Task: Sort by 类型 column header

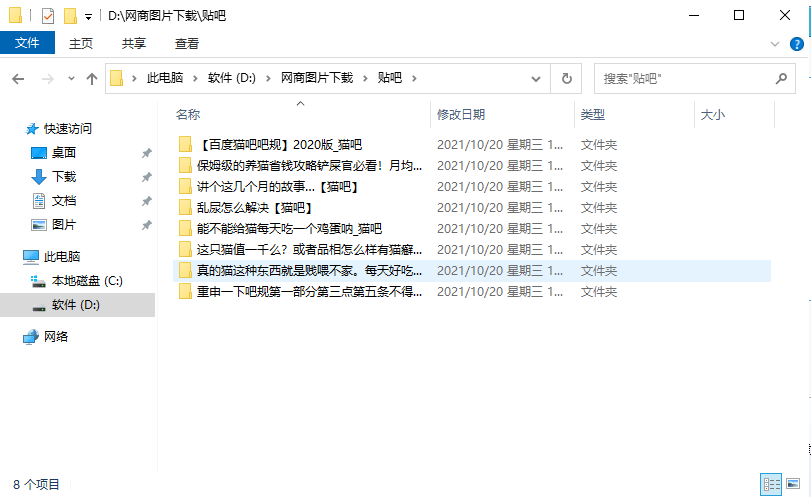Action: pos(593,114)
